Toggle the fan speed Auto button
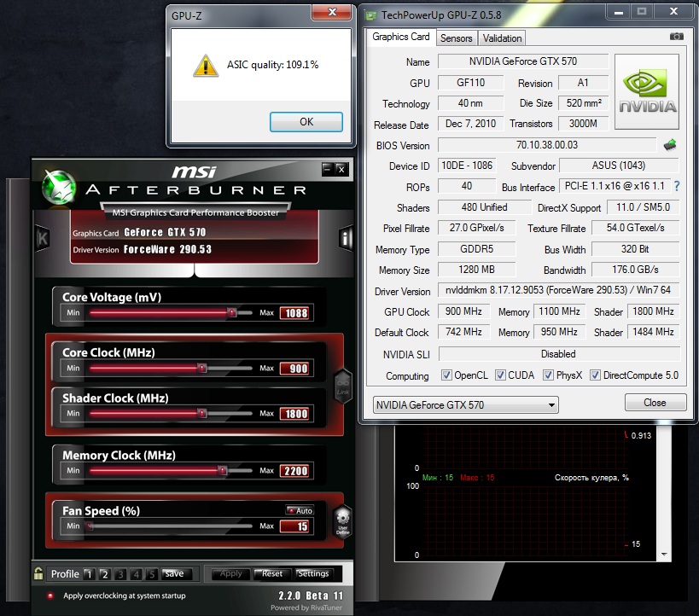This screenshot has width=699, height=616. coord(300,510)
